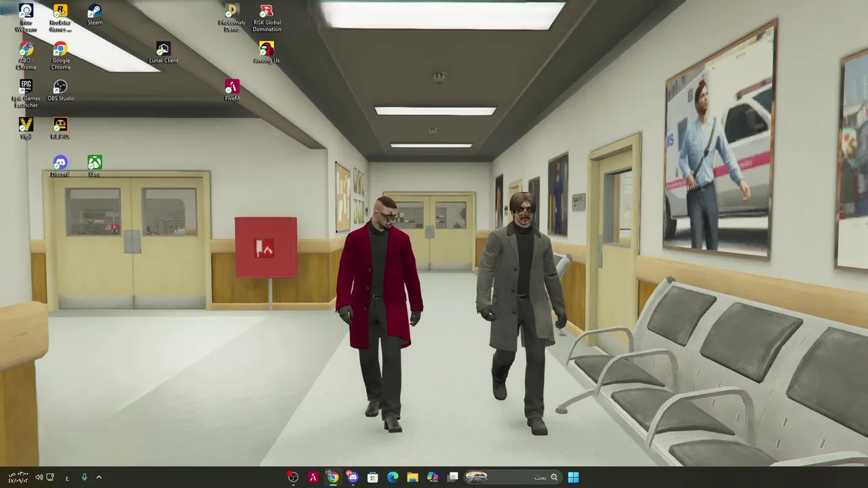This screenshot has height=488, width=868.
Task: Open the Epic Games Launcher shortcut
Action: click(26, 94)
